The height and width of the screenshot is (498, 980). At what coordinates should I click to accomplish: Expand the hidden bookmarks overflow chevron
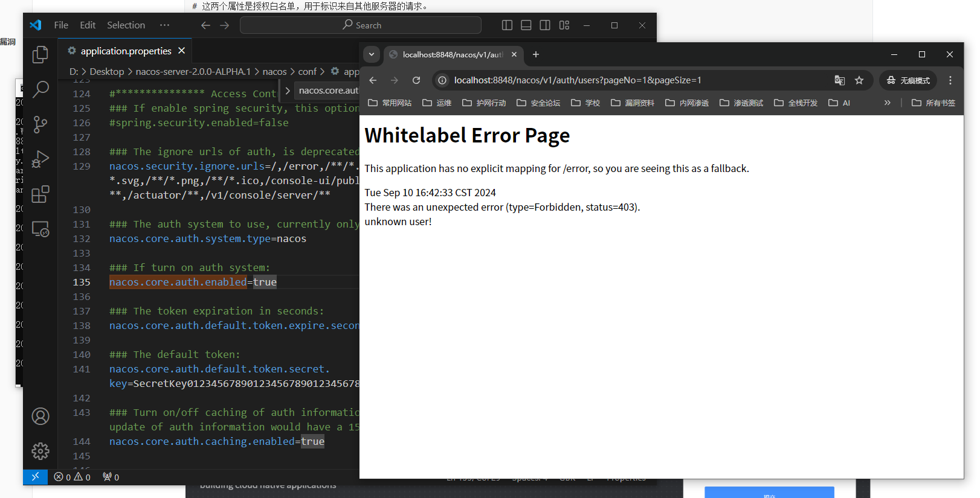[887, 103]
